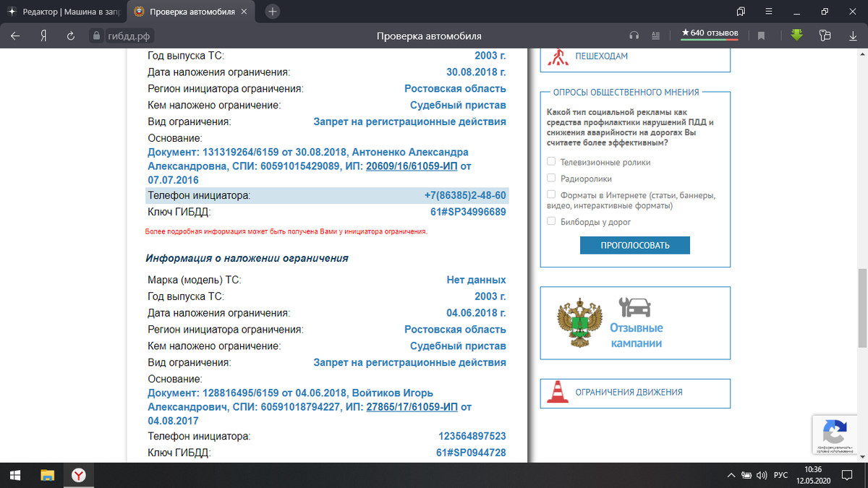The height and width of the screenshot is (488, 868).
Task: Click the date 04.06.2018 г.
Action: tap(476, 313)
